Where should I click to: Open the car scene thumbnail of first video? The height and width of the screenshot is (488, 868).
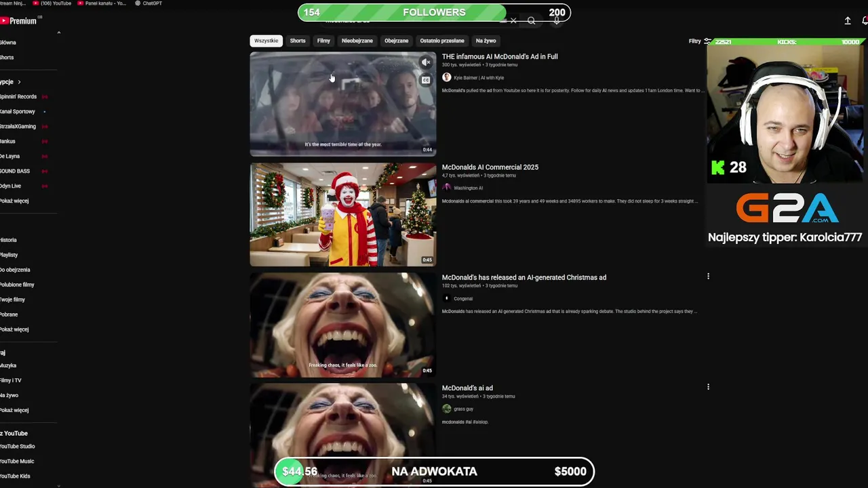click(343, 104)
